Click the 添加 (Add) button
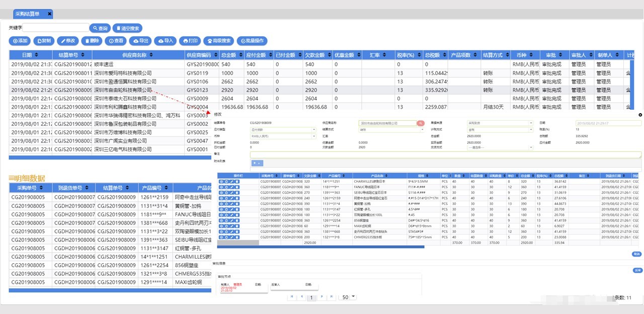The height and width of the screenshot is (314, 644). [x=20, y=41]
